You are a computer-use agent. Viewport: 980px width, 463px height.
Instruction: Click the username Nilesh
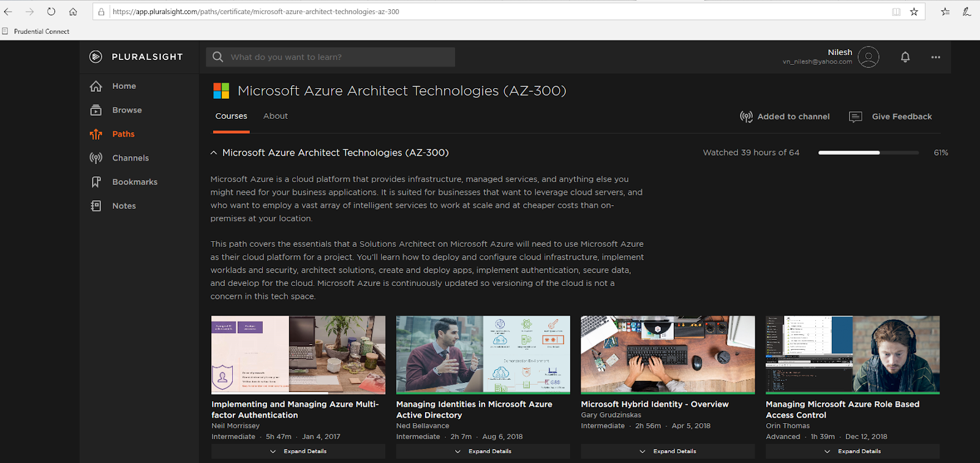pyautogui.click(x=840, y=52)
